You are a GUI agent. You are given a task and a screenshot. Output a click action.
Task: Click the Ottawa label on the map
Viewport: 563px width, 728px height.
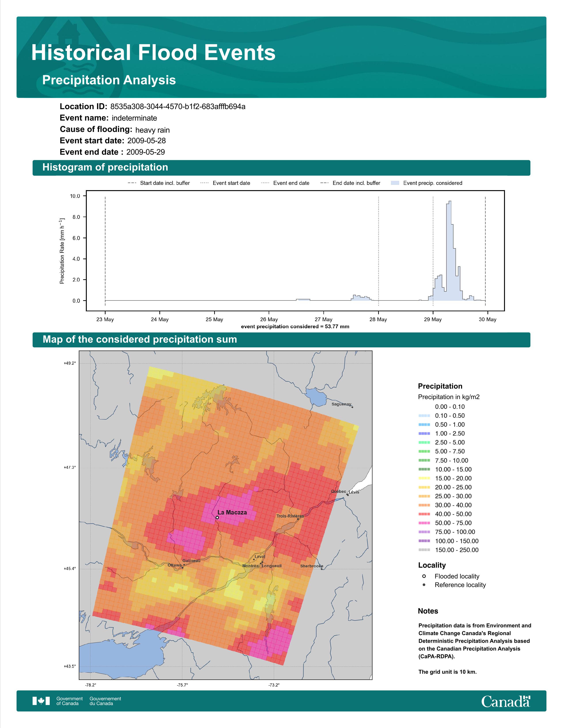point(174,565)
